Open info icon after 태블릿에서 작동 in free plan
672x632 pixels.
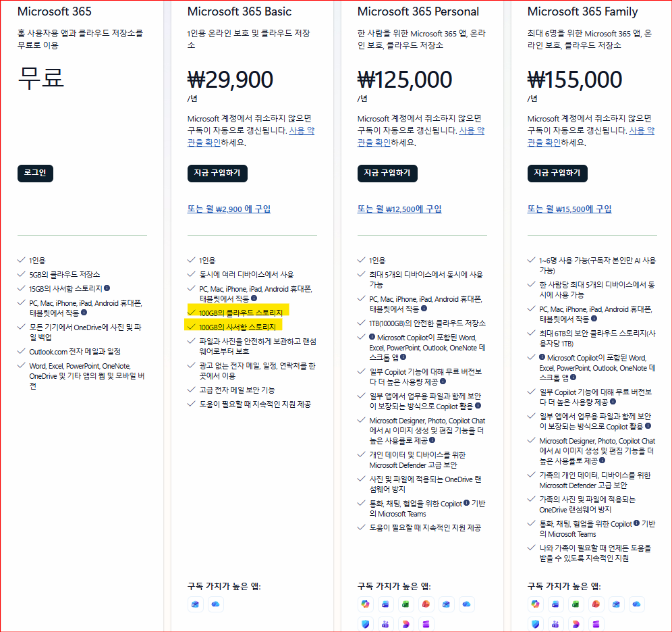[x=84, y=313]
